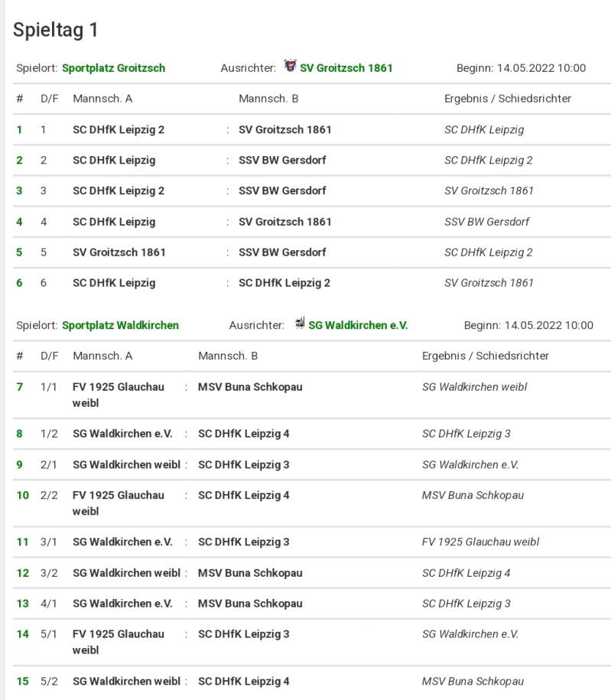Open match number 14 link
611x700 pixels.
pyautogui.click(x=23, y=634)
